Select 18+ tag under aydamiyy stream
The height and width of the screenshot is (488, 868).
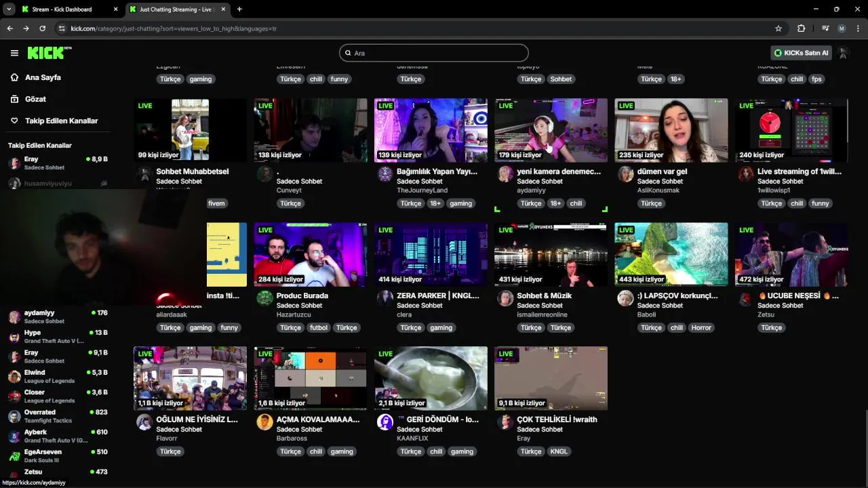tap(555, 203)
